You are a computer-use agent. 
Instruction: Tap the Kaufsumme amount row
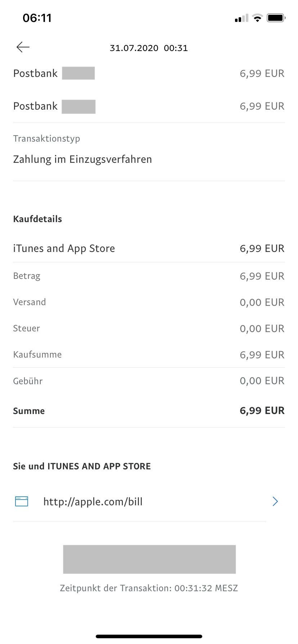(x=149, y=355)
